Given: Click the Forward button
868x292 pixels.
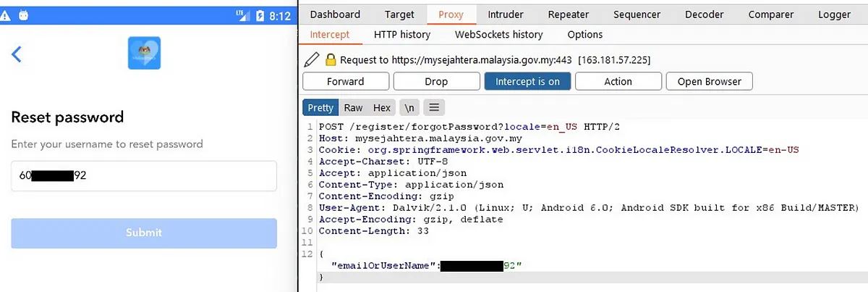Looking at the screenshot, I should [x=345, y=81].
